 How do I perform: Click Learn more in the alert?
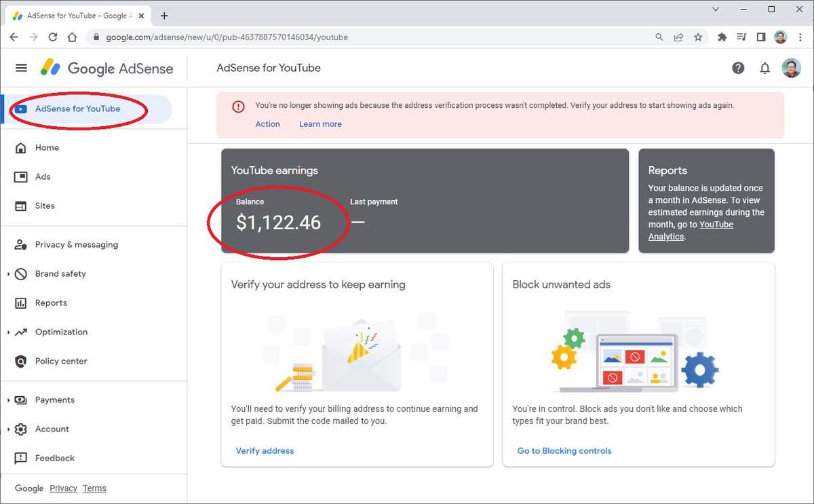click(320, 124)
